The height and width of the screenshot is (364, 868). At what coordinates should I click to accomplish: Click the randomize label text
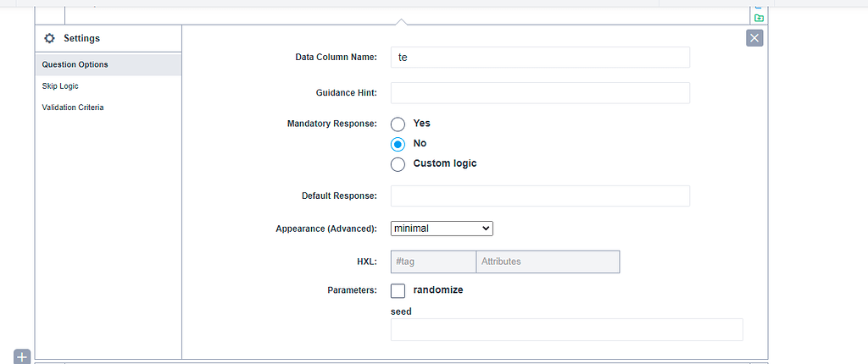[x=438, y=290]
